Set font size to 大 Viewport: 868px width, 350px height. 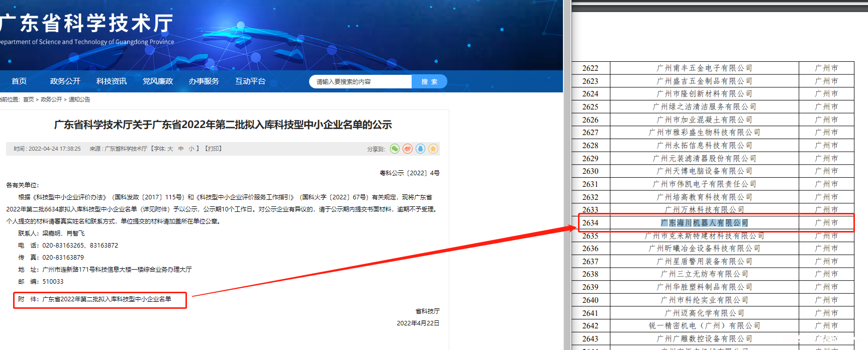pyautogui.click(x=170, y=149)
